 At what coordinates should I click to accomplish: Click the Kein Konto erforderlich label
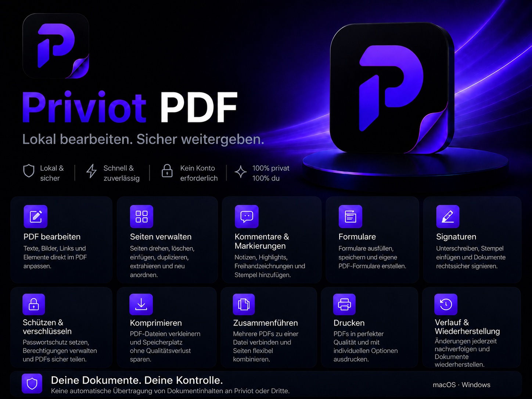[199, 173]
